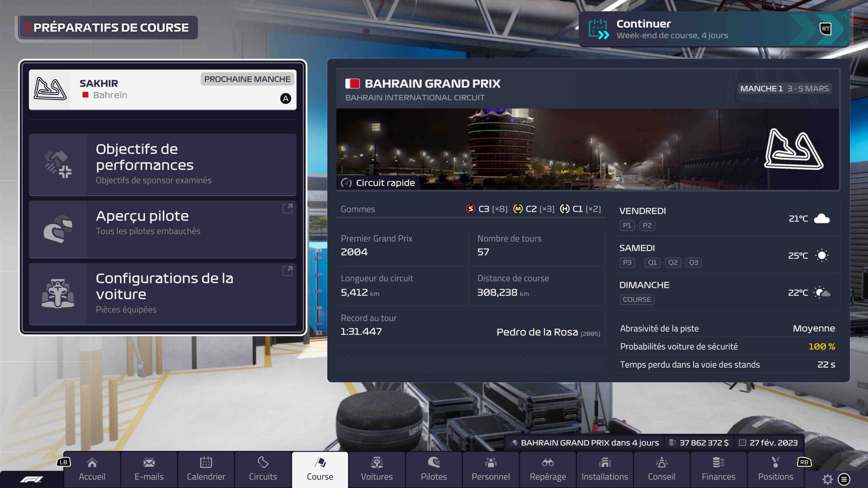868x488 pixels.
Task: Click the F1 car icon on Configurations card
Action: coord(58,293)
